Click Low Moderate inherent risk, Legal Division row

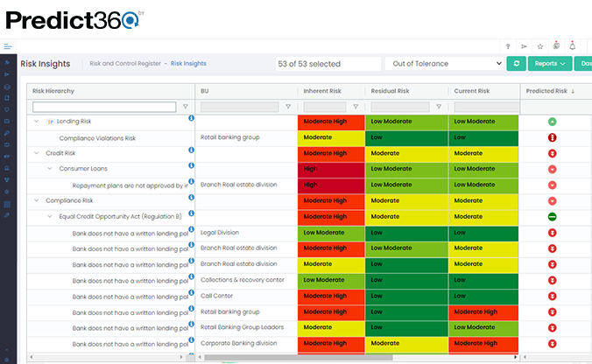[x=331, y=233]
